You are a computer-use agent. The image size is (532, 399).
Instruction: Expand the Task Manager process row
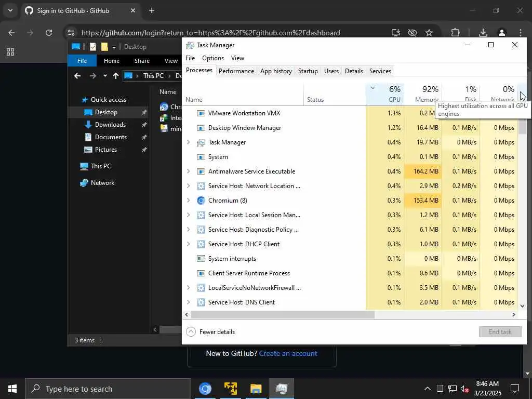click(x=188, y=142)
